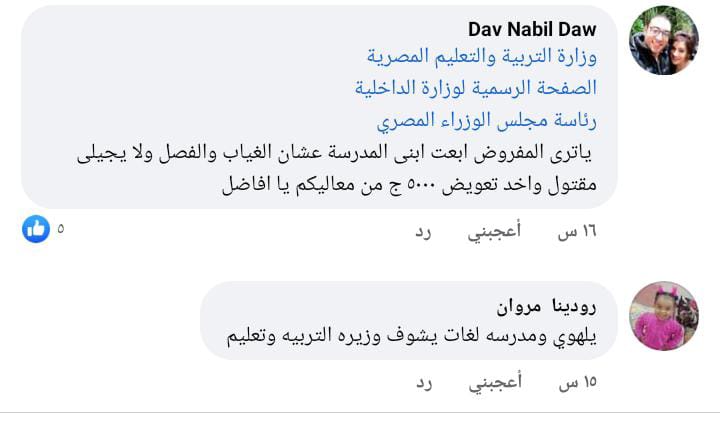Like رودينا مروان's comment with أعجبني
The width and height of the screenshot is (720, 423).
click(494, 381)
